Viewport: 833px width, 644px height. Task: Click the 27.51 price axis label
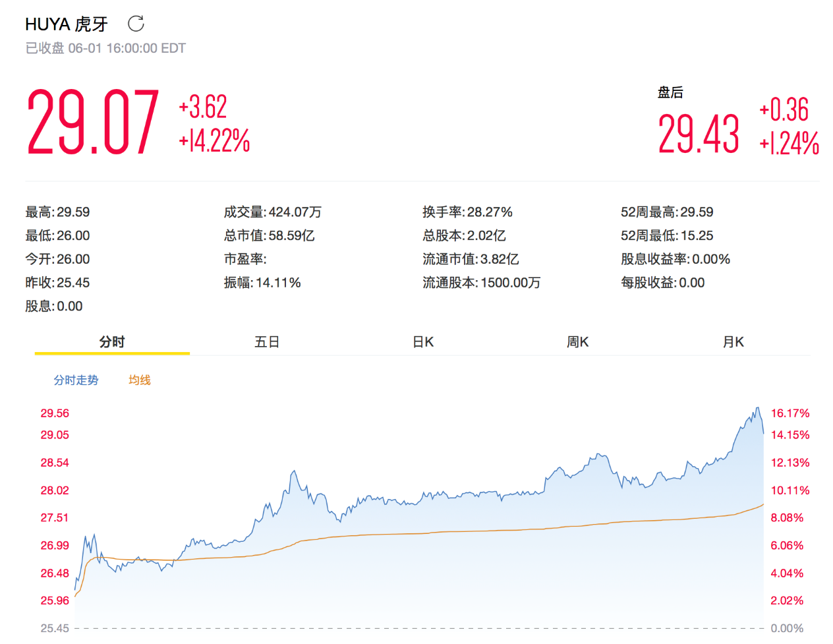click(55, 518)
